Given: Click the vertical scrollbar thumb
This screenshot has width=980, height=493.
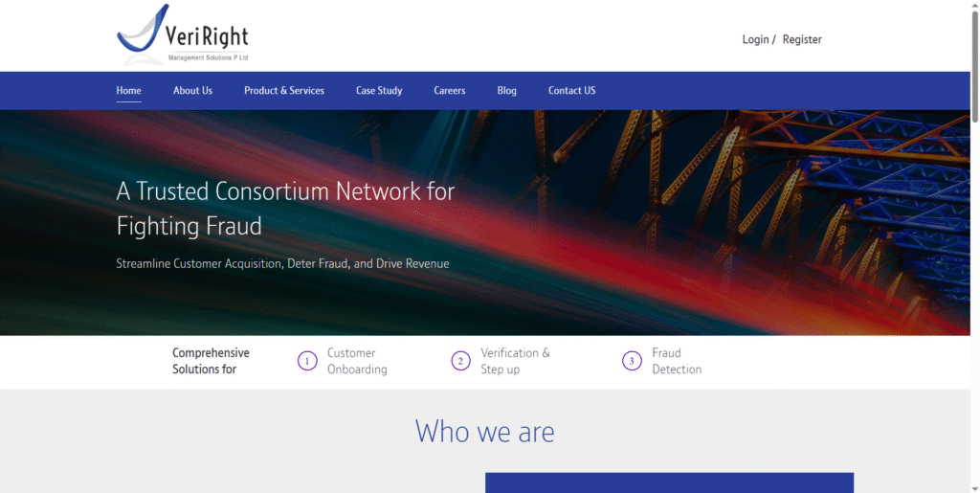Looking at the screenshot, I should (x=975, y=66).
